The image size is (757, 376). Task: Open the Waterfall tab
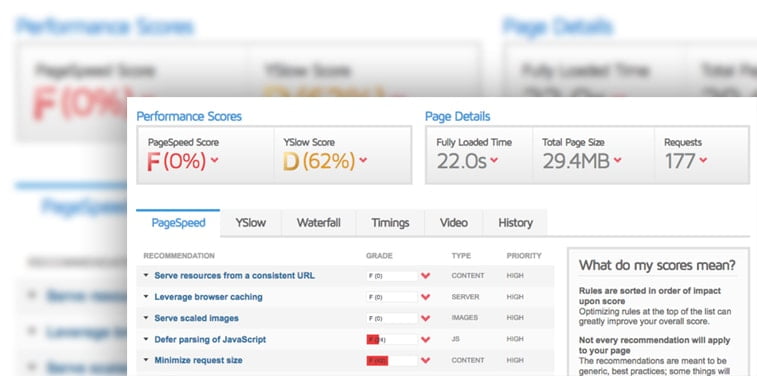pos(319,223)
